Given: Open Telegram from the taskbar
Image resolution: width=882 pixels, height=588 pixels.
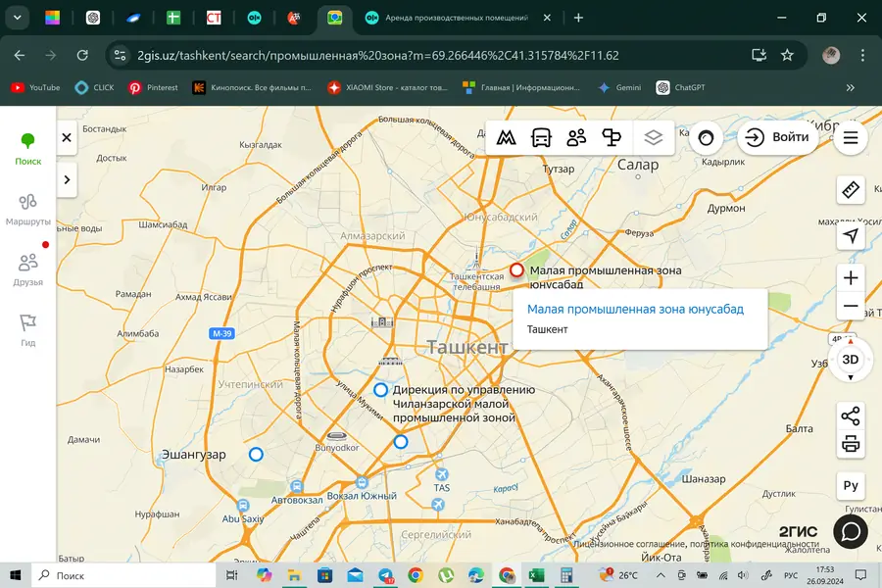Looking at the screenshot, I should 386,575.
